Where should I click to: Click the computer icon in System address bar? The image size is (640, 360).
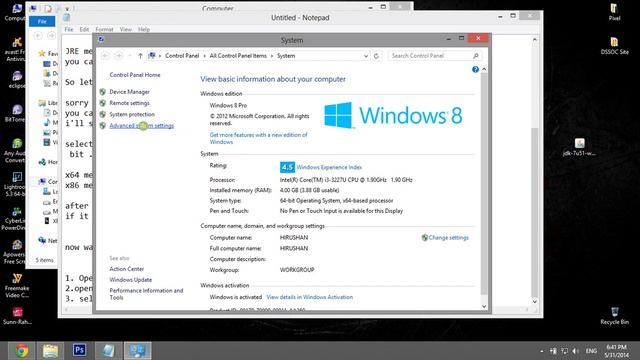151,56
